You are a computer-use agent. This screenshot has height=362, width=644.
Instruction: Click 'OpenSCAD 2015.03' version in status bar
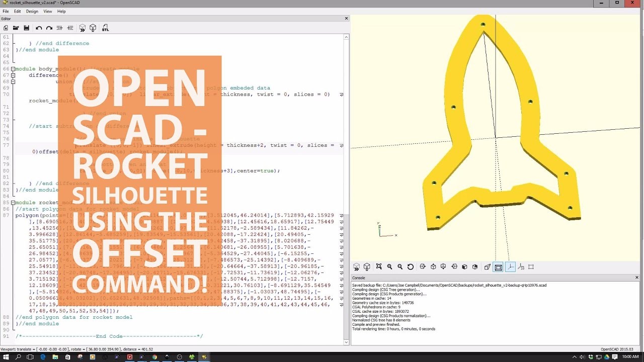point(617,349)
